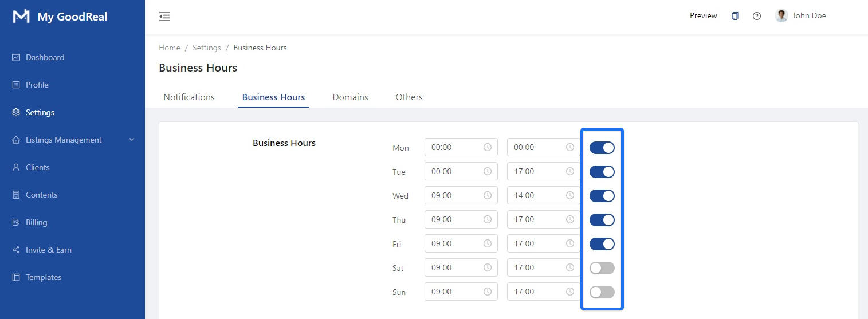Open the Domains tab
Image resolution: width=868 pixels, height=319 pixels.
[x=350, y=97]
